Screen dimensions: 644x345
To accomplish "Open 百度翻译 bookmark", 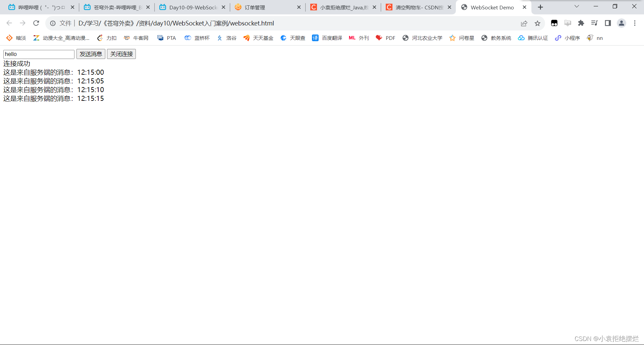I will (x=327, y=38).
